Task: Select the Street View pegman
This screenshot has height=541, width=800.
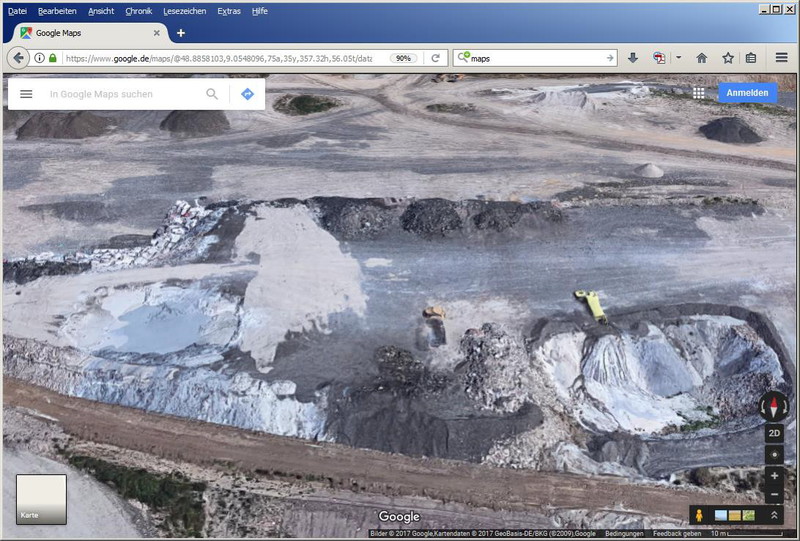Action: (x=701, y=515)
